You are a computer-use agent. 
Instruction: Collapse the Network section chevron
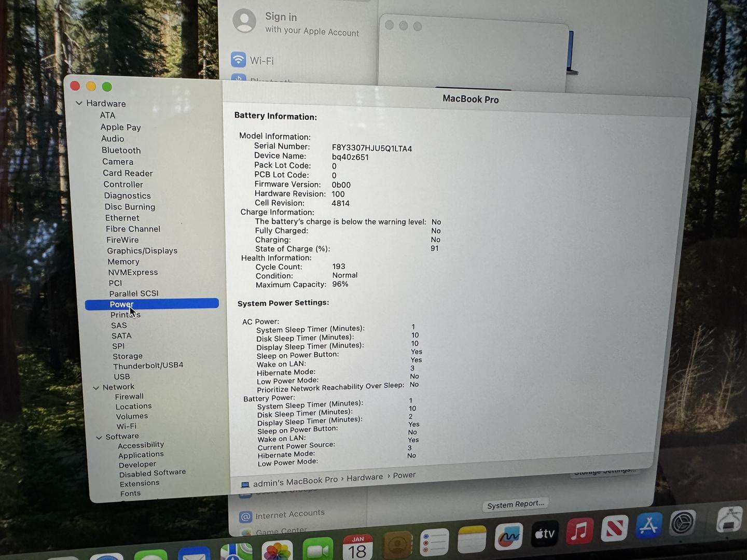(x=96, y=388)
